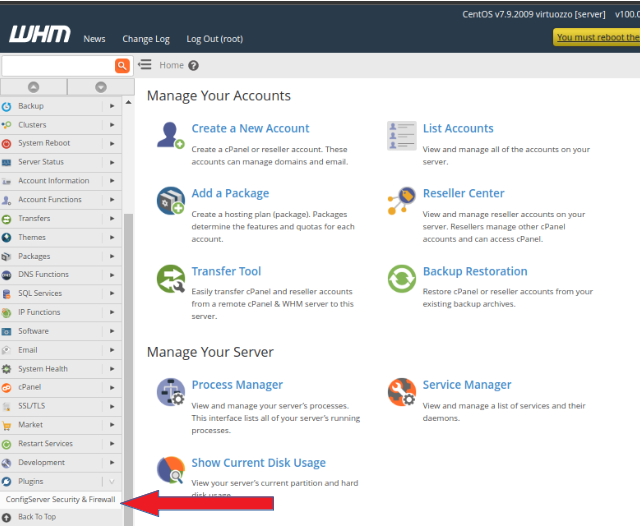Open the Transfer Tool link

[226, 271]
